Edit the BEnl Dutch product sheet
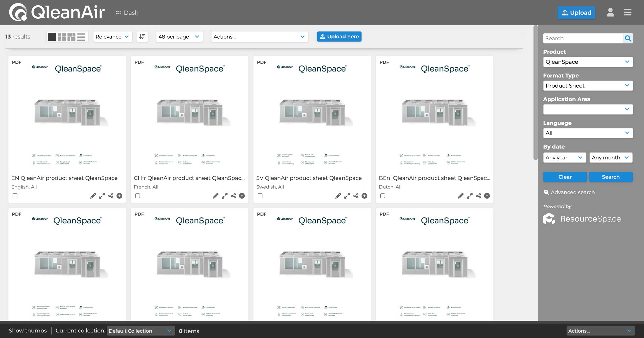Viewport: 644px width, 338px height. point(461,196)
